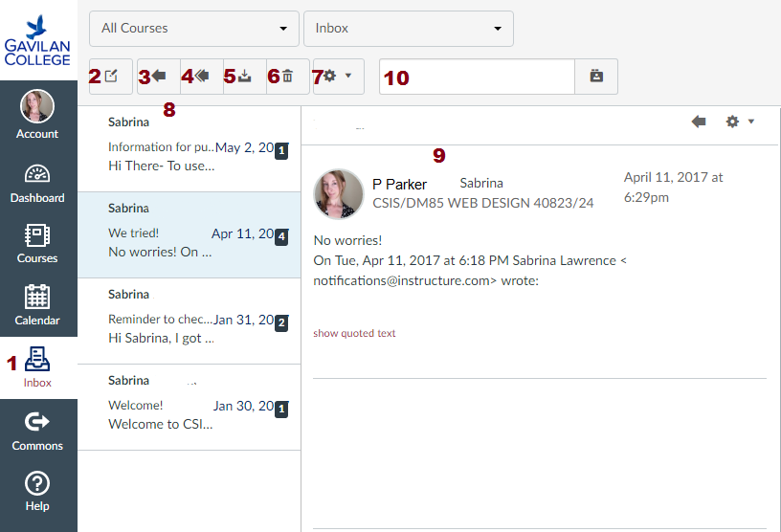Screen dimensions: 781x532
Task: Delete the conversation with trash icon
Action: click(287, 77)
